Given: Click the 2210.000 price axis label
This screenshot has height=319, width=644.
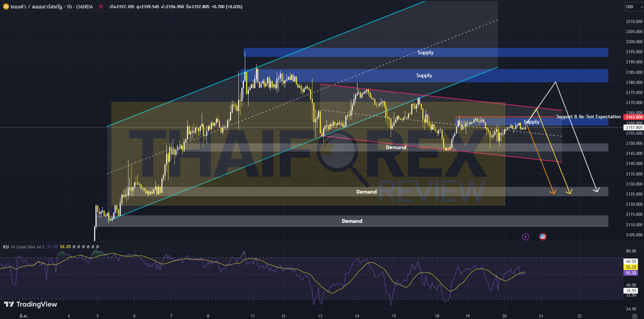Looking at the screenshot, I should pyautogui.click(x=634, y=22).
